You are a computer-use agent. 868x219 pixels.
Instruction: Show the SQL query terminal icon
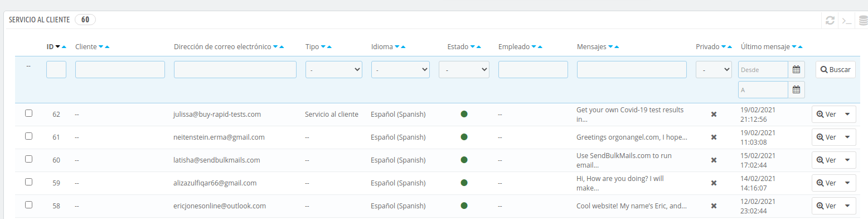(847, 21)
